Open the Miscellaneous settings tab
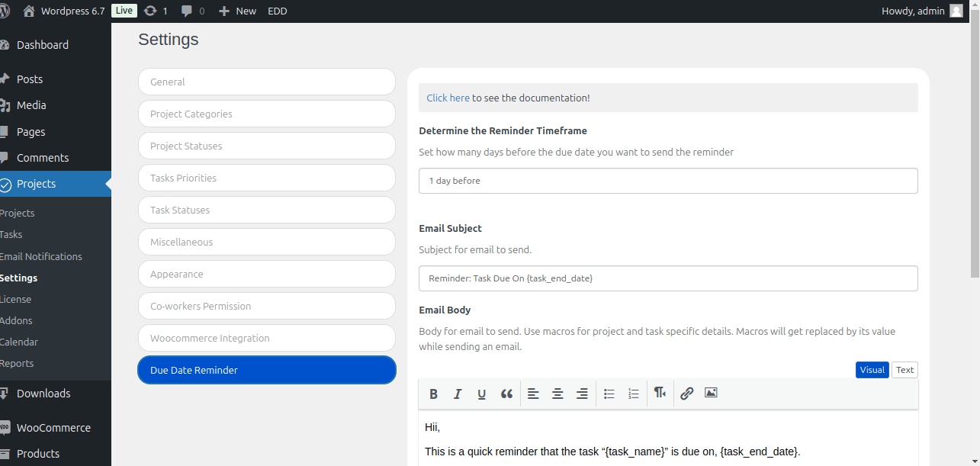The image size is (980, 466). click(267, 242)
